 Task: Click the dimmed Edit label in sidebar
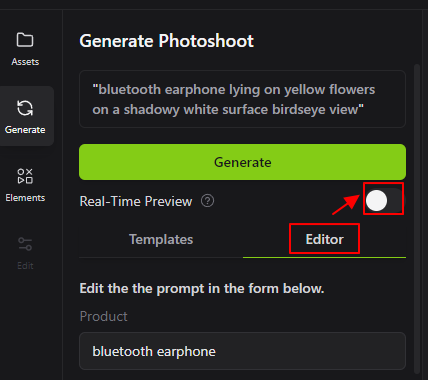click(25, 266)
